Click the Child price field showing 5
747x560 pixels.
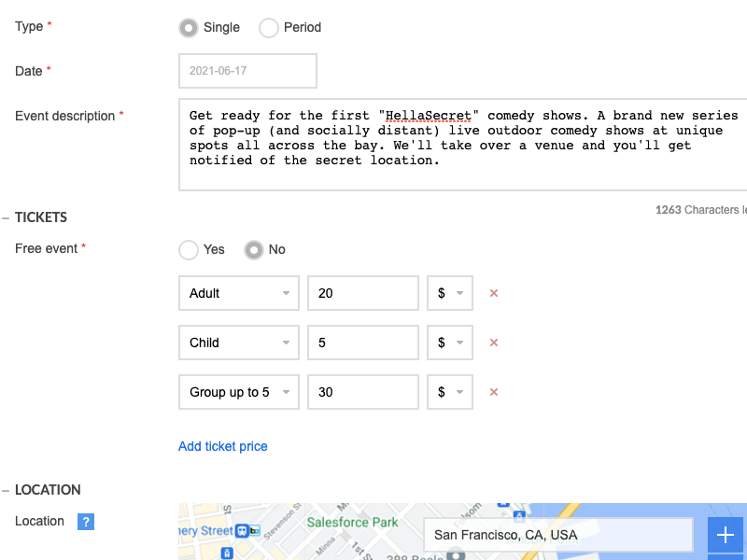point(363,343)
